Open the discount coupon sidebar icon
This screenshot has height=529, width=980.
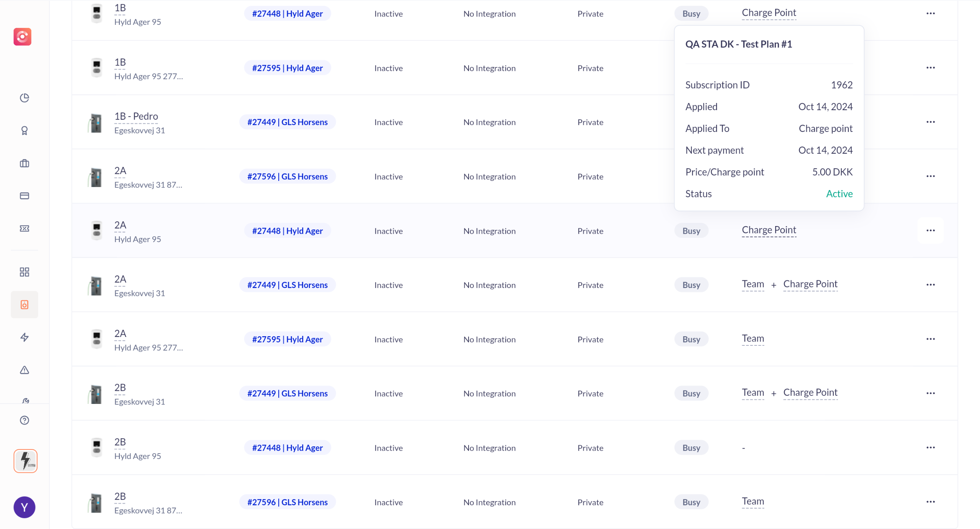tap(24, 228)
